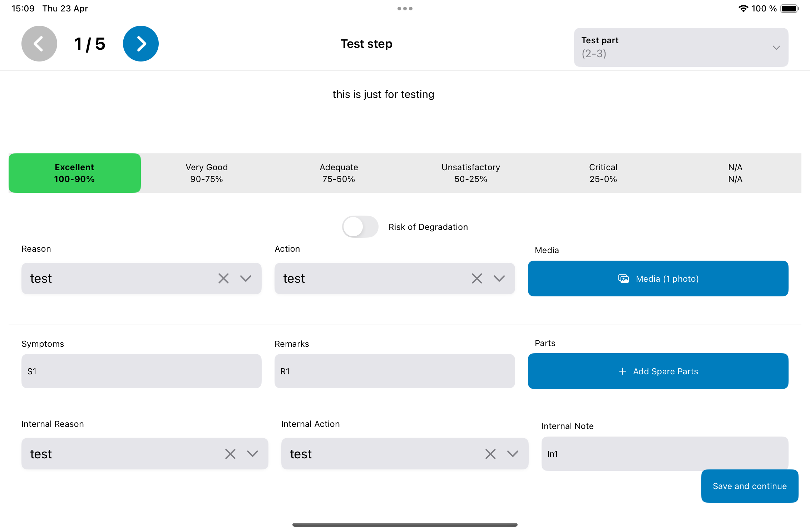Clear the Internal Action field
810x532 pixels.
(490, 454)
